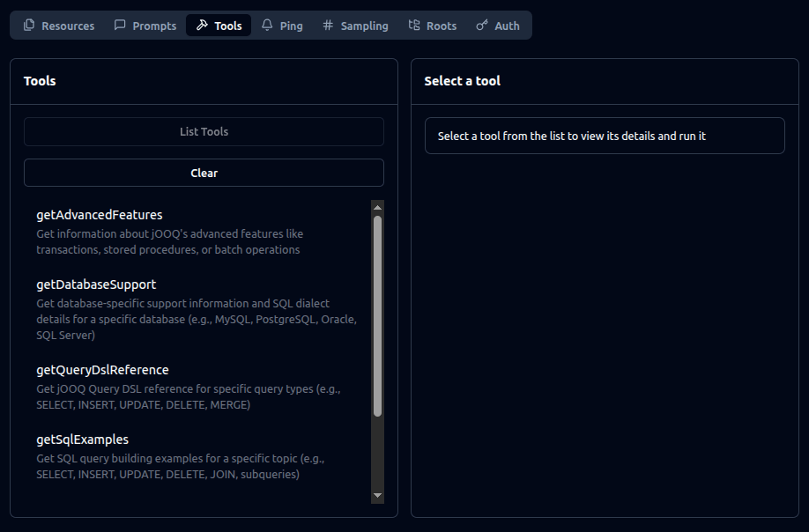The height and width of the screenshot is (532, 809).
Task: Go to the Sampling tab
Action: click(355, 26)
